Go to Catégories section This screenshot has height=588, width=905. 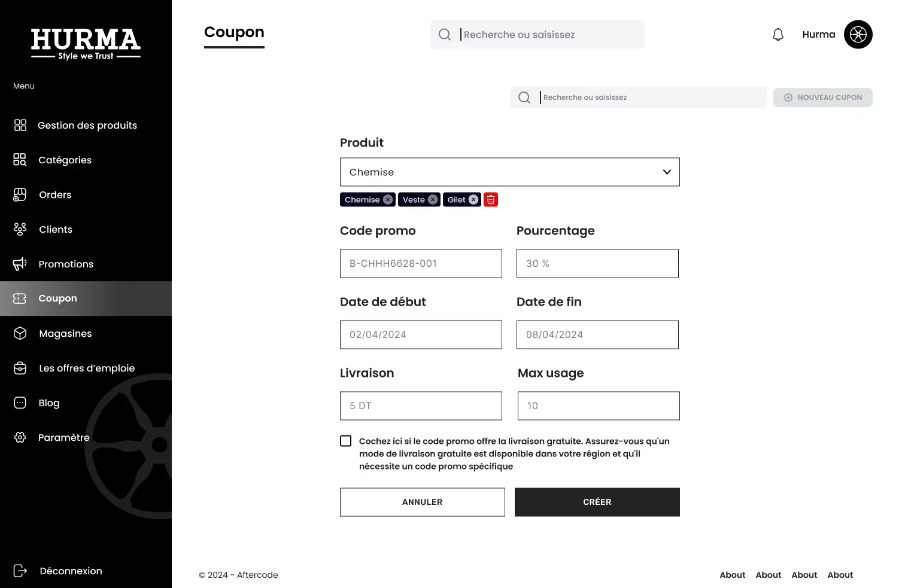coord(65,160)
